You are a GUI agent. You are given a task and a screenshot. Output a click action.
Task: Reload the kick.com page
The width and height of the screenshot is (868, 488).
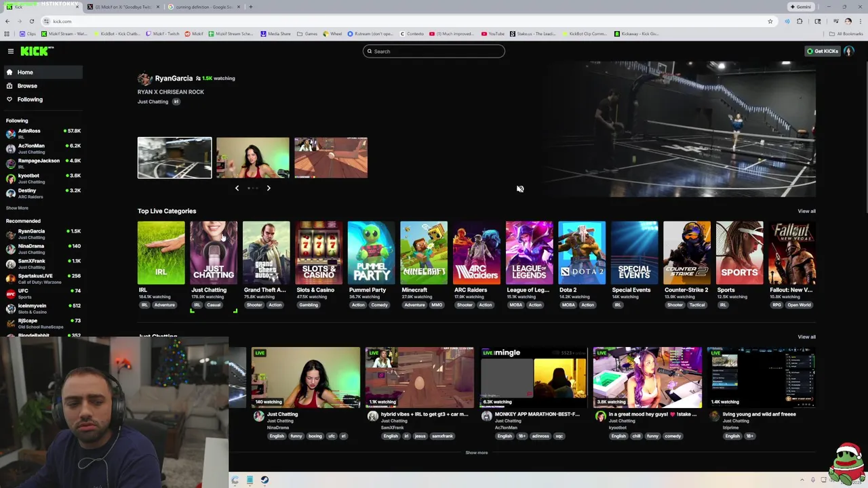pyautogui.click(x=31, y=21)
